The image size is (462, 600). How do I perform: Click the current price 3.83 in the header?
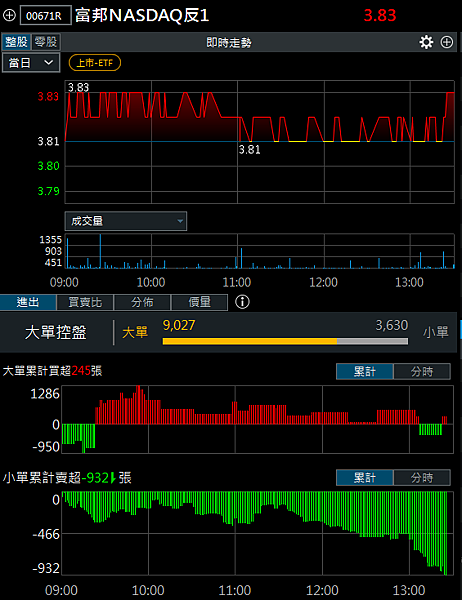click(x=380, y=15)
